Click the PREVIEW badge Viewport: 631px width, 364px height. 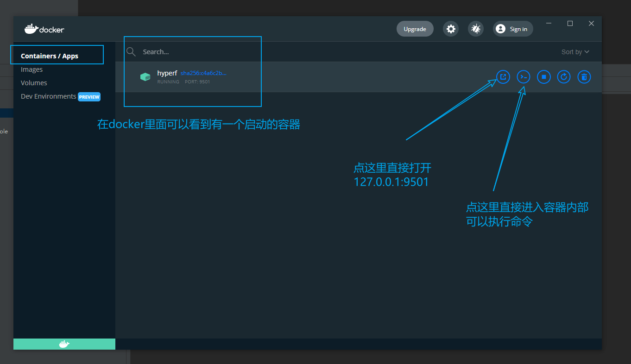click(x=89, y=97)
